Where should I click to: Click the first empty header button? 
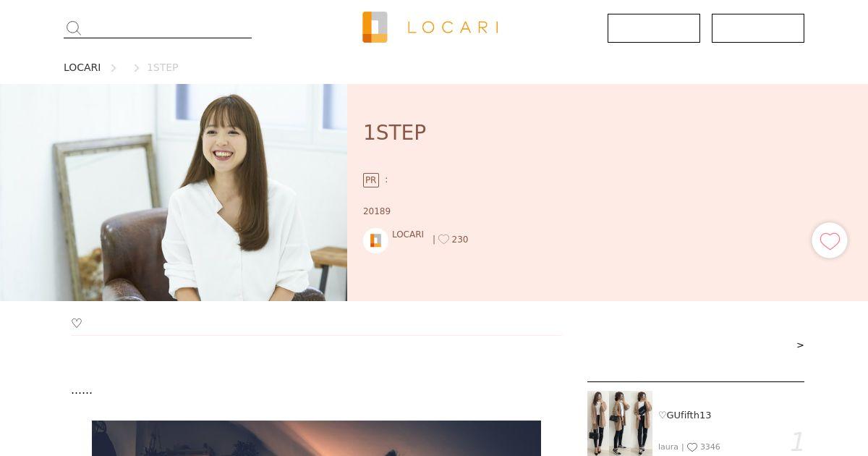[654, 28]
